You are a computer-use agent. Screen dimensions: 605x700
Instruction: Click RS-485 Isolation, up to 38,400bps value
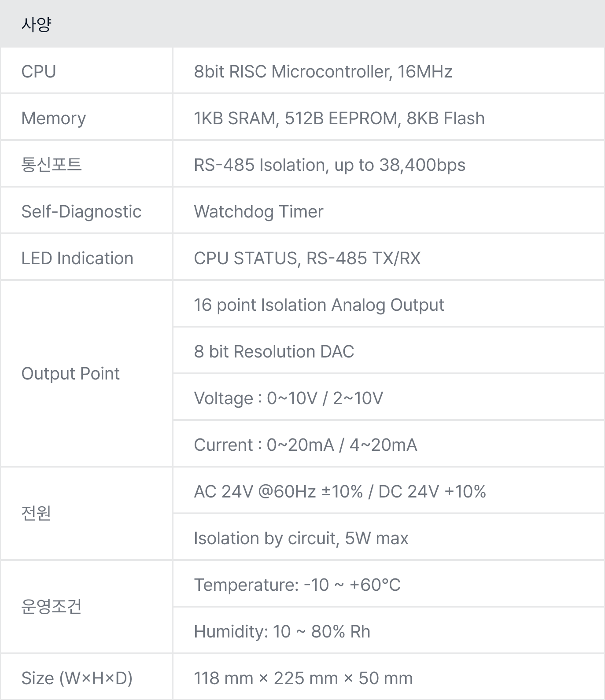click(x=329, y=165)
